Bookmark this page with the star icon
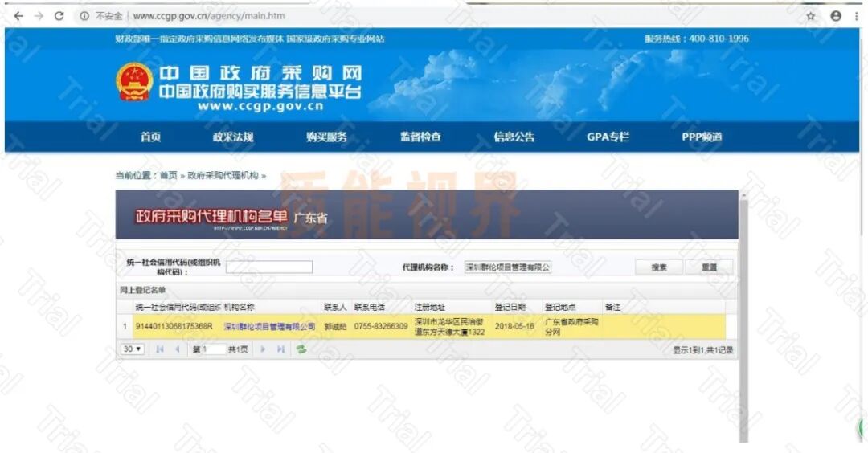The width and height of the screenshot is (868, 453). tap(811, 16)
